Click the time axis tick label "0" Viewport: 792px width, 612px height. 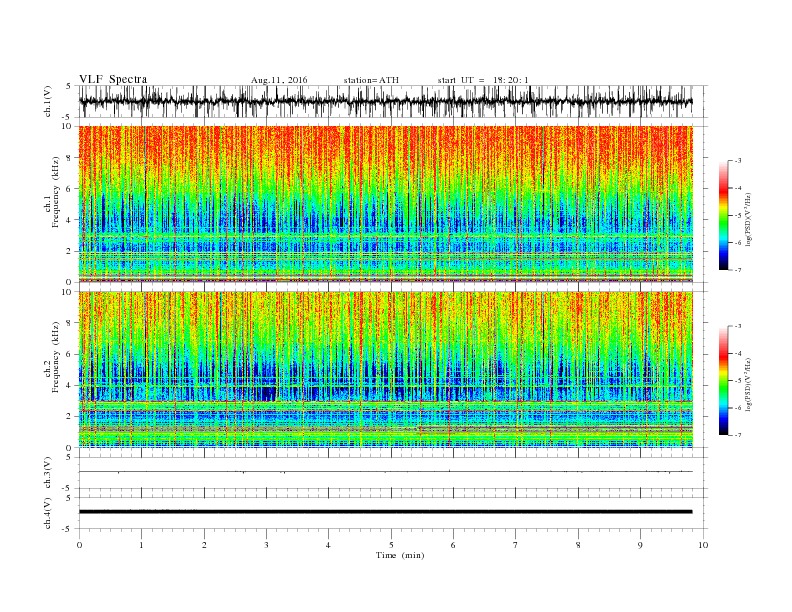point(79,545)
